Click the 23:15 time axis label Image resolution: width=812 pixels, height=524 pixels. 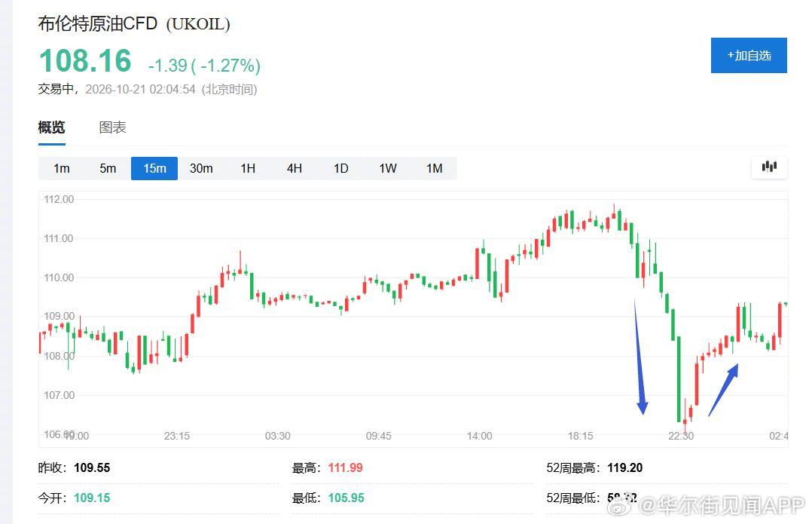coord(176,436)
